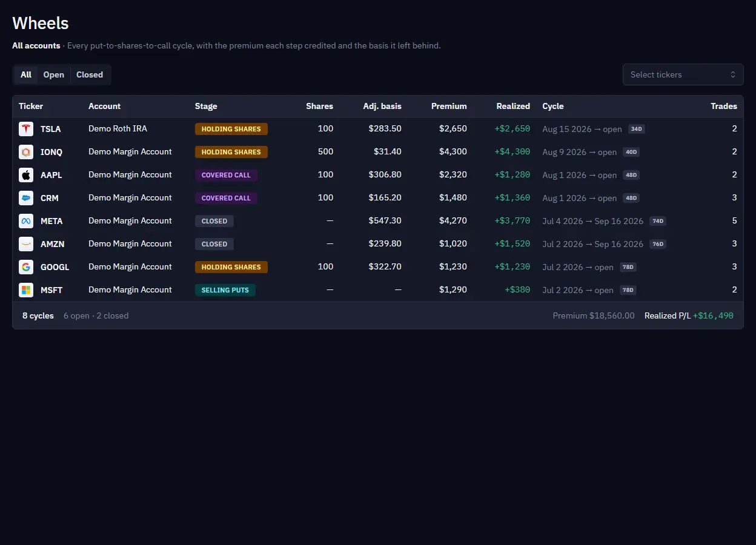Sort by the Trades column header
756x545 pixels.
coord(724,106)
